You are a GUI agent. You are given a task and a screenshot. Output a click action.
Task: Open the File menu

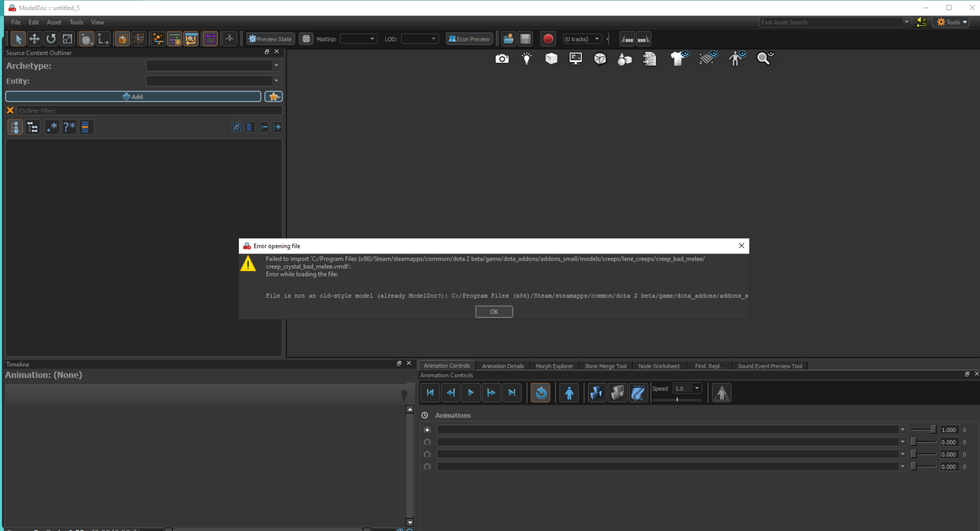15,22
